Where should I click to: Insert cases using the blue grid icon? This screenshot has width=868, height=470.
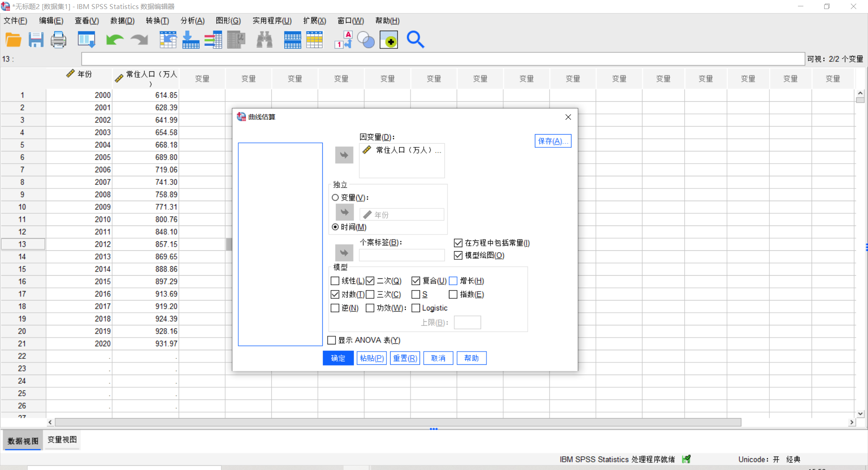[x=292, y=40]
